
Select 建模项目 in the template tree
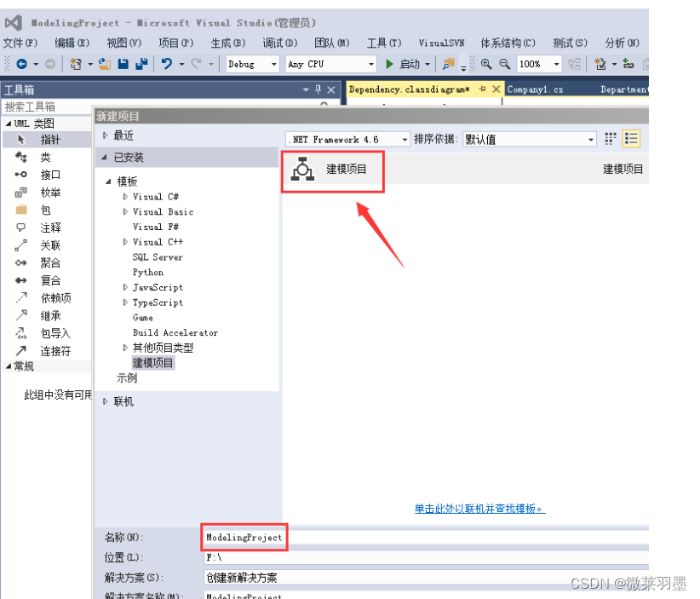[x=152, y=363]
